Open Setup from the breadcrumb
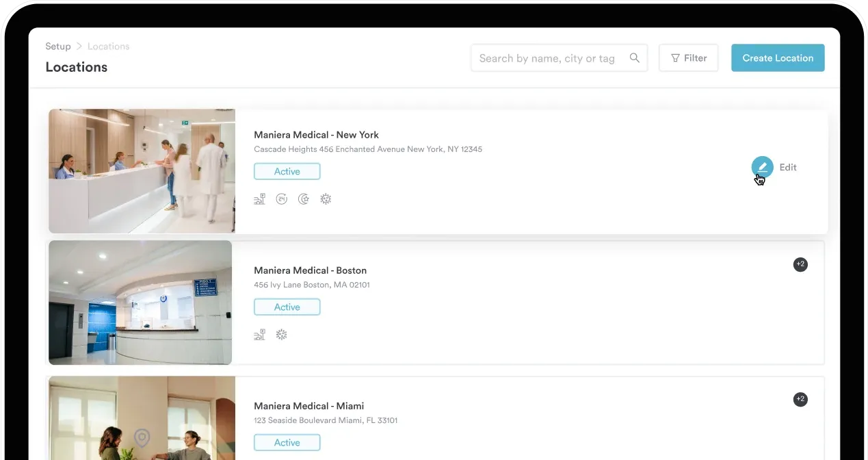The width and height of the screenshot is (868, 460). pyautogui.click(x=58, y=46)
